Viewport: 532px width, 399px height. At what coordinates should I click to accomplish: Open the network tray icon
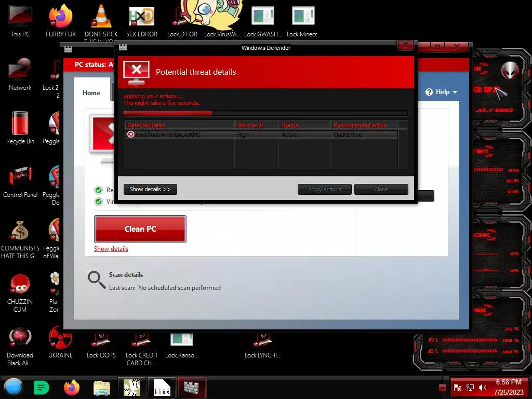[x=470, y=388]
